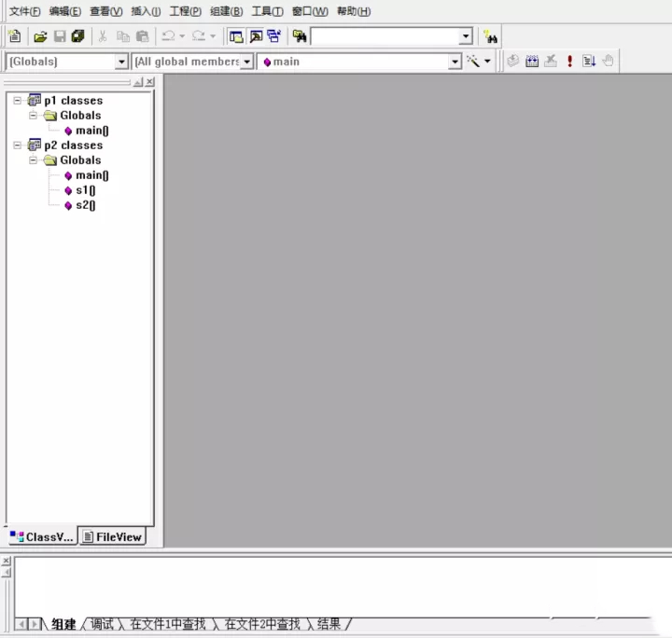
Task: Click the workspace panel expand docking button
Action: (138, 82)
